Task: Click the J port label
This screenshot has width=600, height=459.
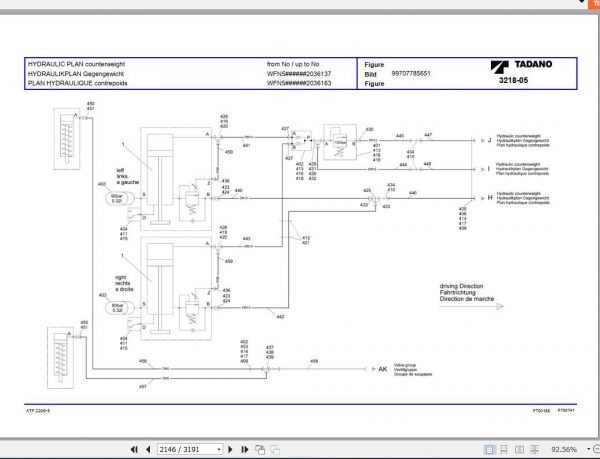Action: [x=489, y=140]
